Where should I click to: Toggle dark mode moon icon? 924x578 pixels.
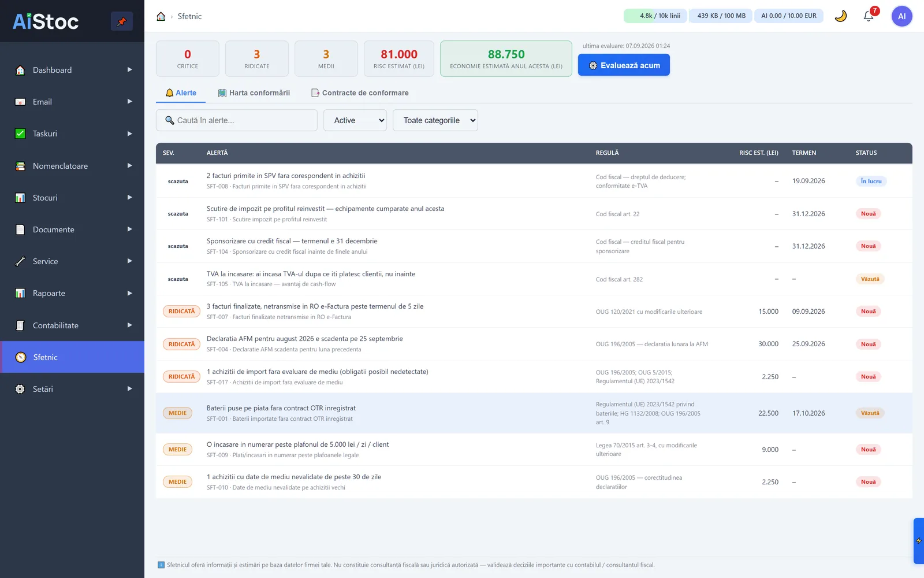coord(841,16)
